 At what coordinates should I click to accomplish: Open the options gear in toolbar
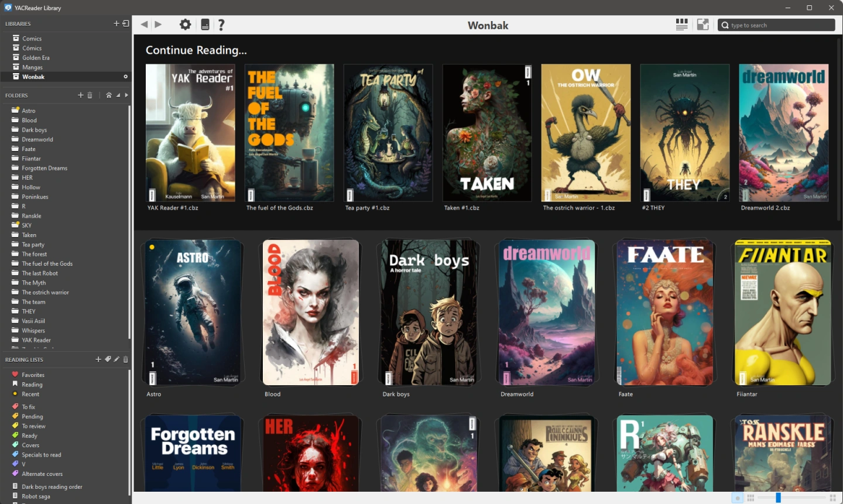[185, 25]
